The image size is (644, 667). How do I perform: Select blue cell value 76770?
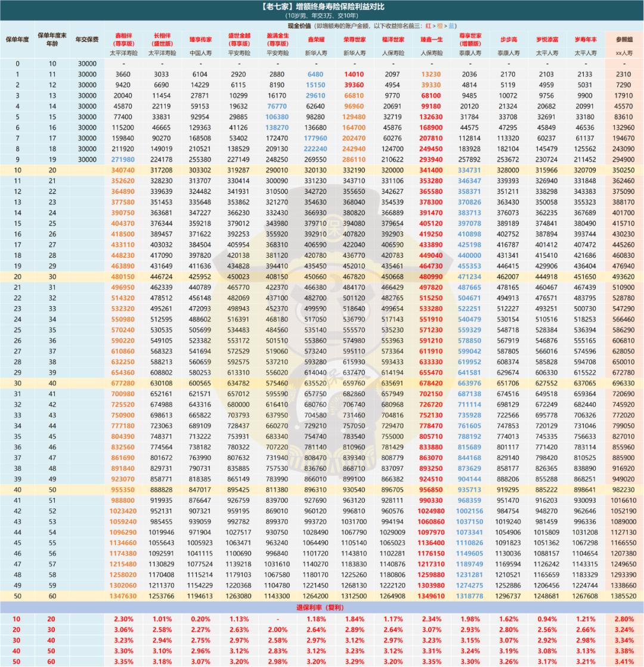click(277, 106)
